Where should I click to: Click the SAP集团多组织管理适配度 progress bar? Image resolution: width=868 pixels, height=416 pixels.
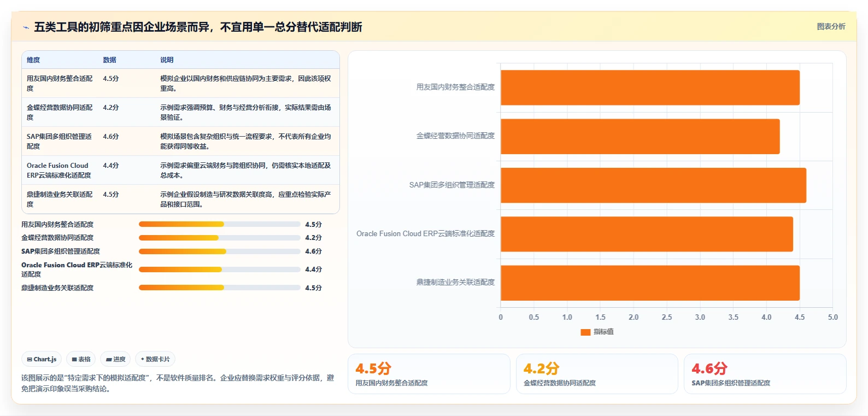220,251
